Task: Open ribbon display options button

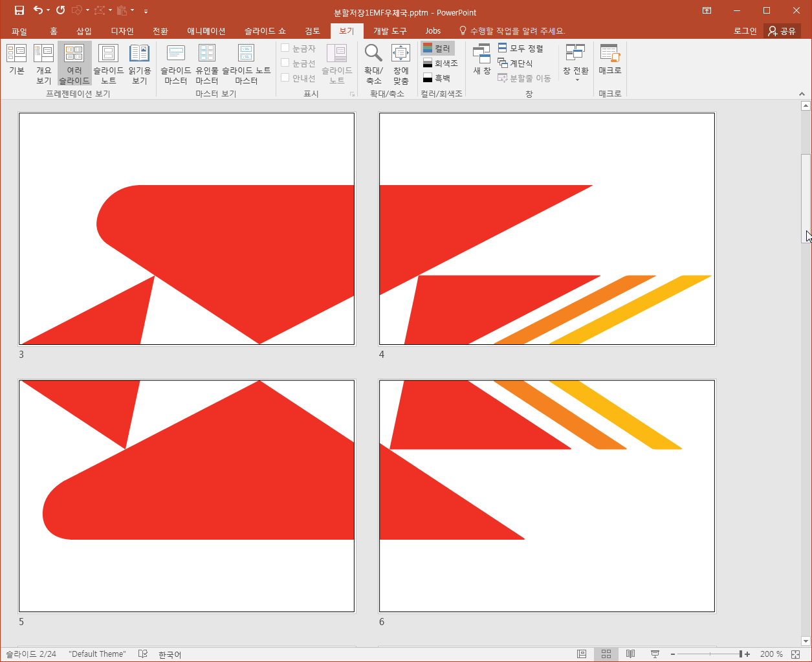Action: (x=707, y=10)
